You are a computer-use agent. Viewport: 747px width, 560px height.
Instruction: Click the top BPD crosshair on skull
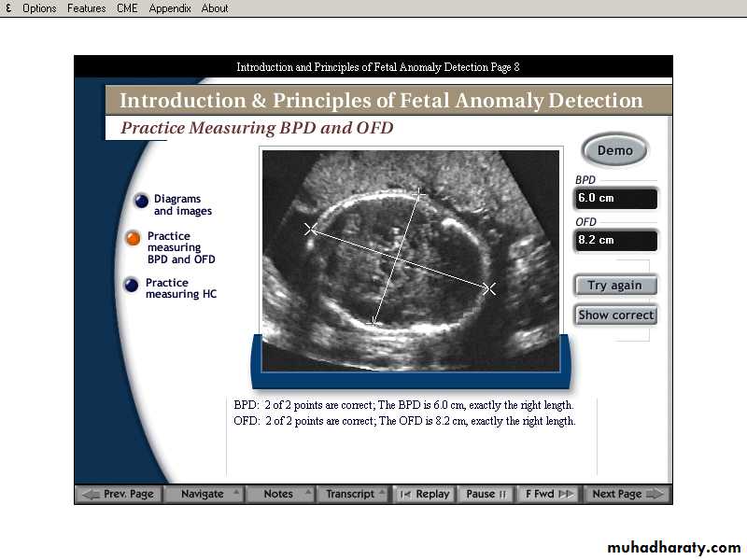[420, 194]
